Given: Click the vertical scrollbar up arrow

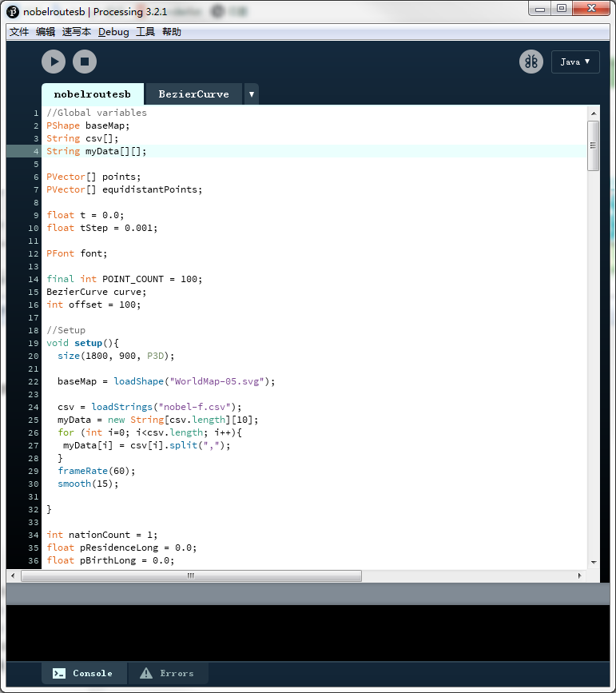Looking at the screenshot, I should [594, 114].
